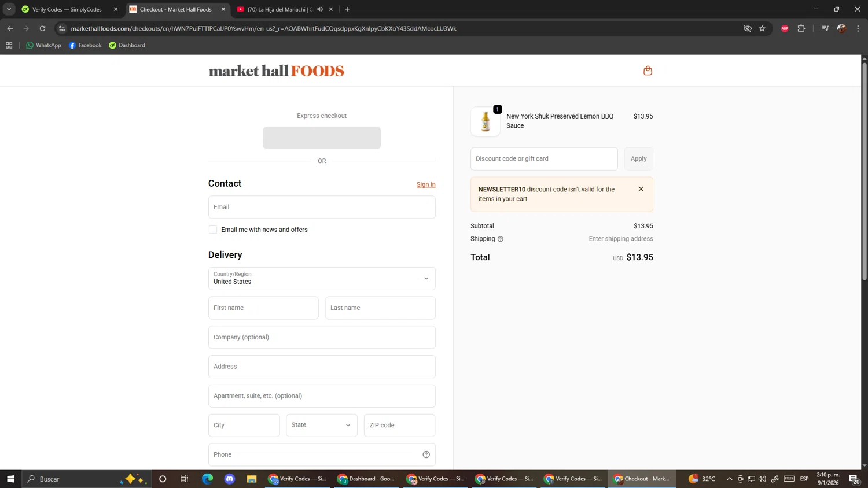Click the Address field
The width and height of the screenshot is (868, 488).
point(322,367)
